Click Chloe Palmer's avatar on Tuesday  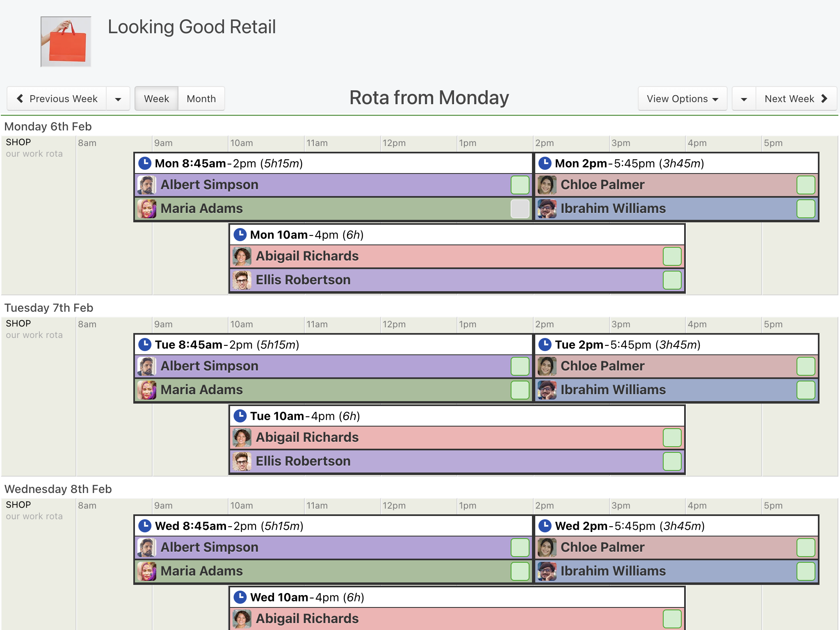pos(547,366)
